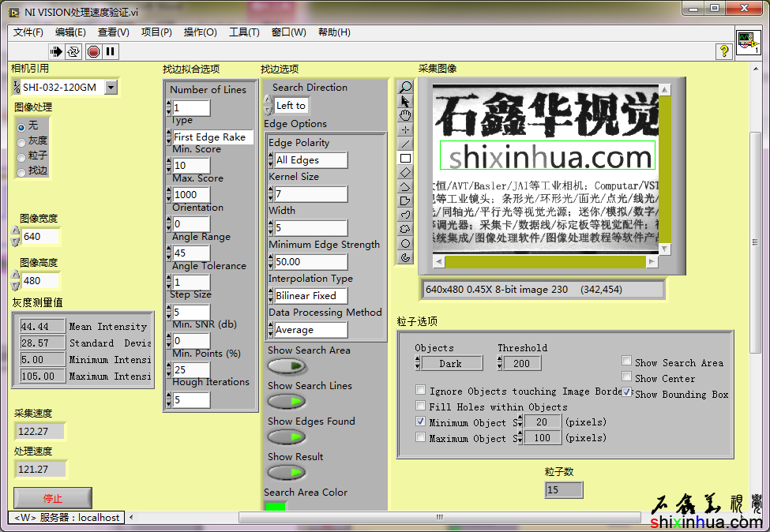The image size is (770, 532).
Task: Open the 工具(T) menu
Action: [x=244, y=32]
